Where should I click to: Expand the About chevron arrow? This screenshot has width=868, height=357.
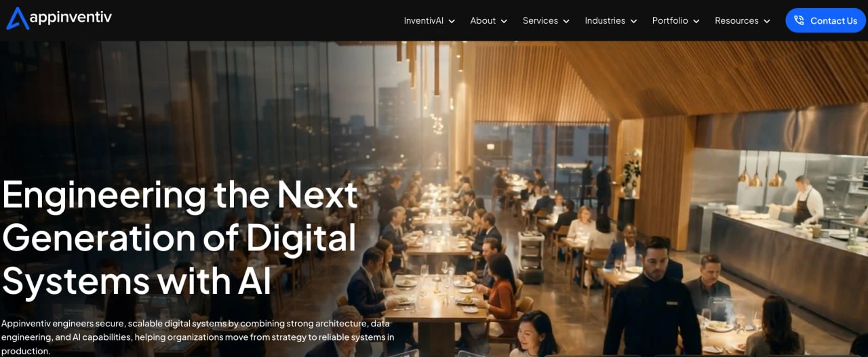[504, 21]
